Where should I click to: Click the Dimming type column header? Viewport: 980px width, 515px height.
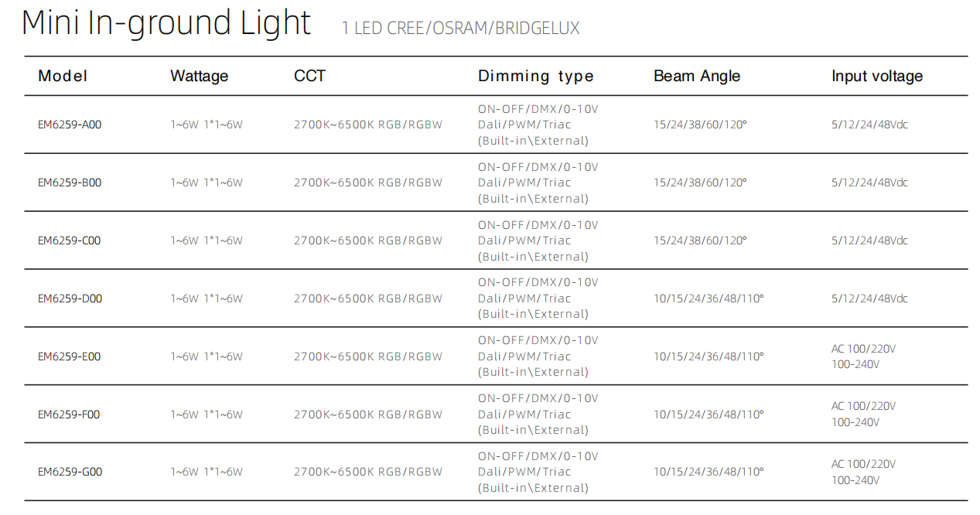(536, 77)
